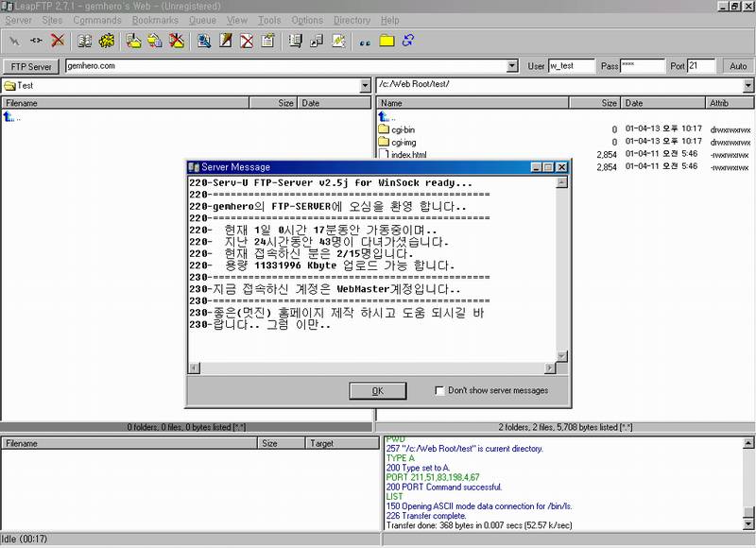The width and height of the screenshot is (756, 548).
Task: Click the folder icon crossed with red X
Action: (177, 41)
